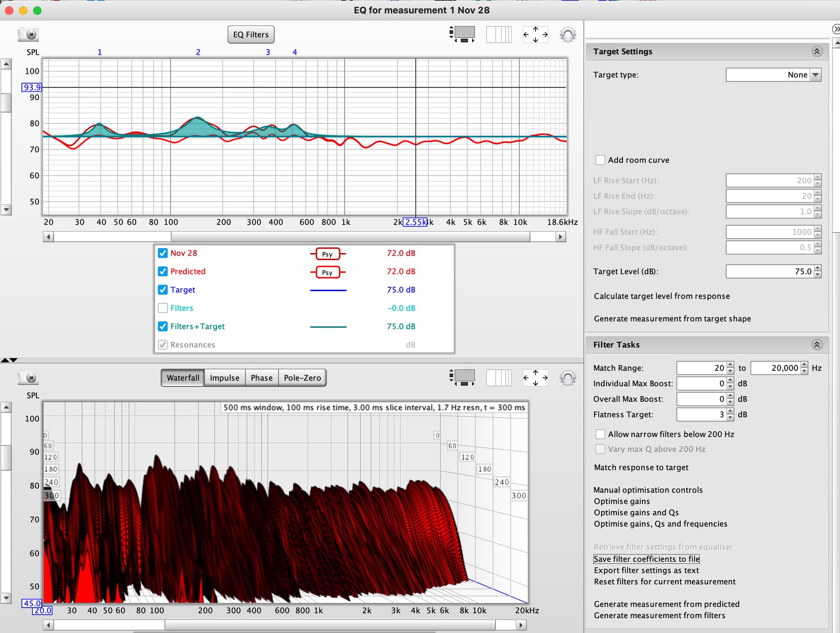Image resolution: width=840 pixels, height=633 pixels.
Task: Open top graph settings gear
Action: coord(568,34)
